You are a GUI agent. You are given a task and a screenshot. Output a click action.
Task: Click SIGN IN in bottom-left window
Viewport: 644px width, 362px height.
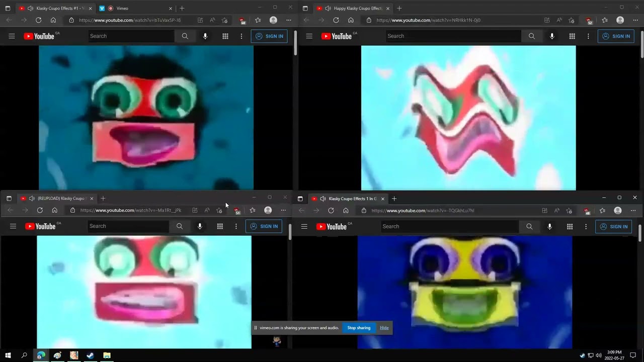[x=264, y=226]
